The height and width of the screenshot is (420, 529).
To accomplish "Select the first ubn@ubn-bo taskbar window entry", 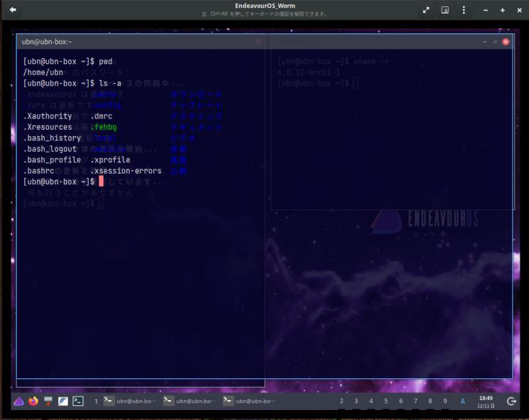I will coord(130,401).
